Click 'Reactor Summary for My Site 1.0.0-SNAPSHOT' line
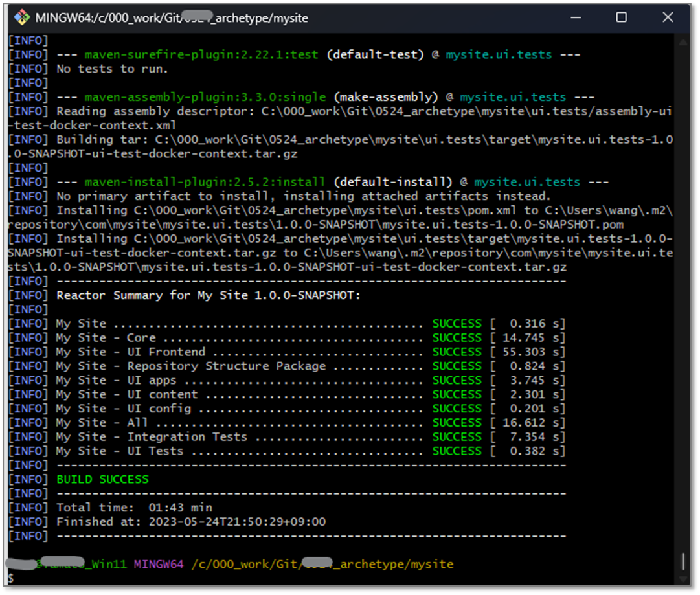This screenshot has height=595, width=700. tap(208, 295)
